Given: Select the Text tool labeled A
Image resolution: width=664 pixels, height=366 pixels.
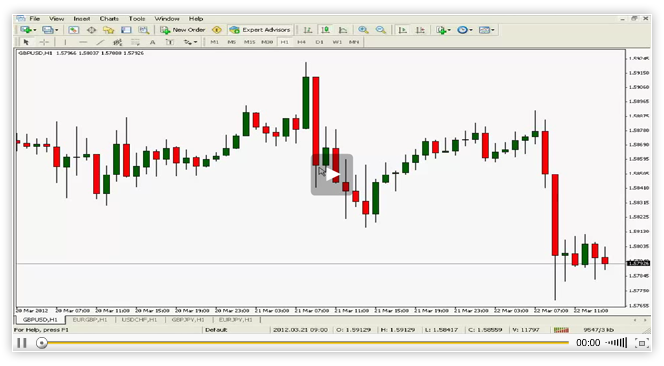Looking at the screenshot, I should (152, 42).
